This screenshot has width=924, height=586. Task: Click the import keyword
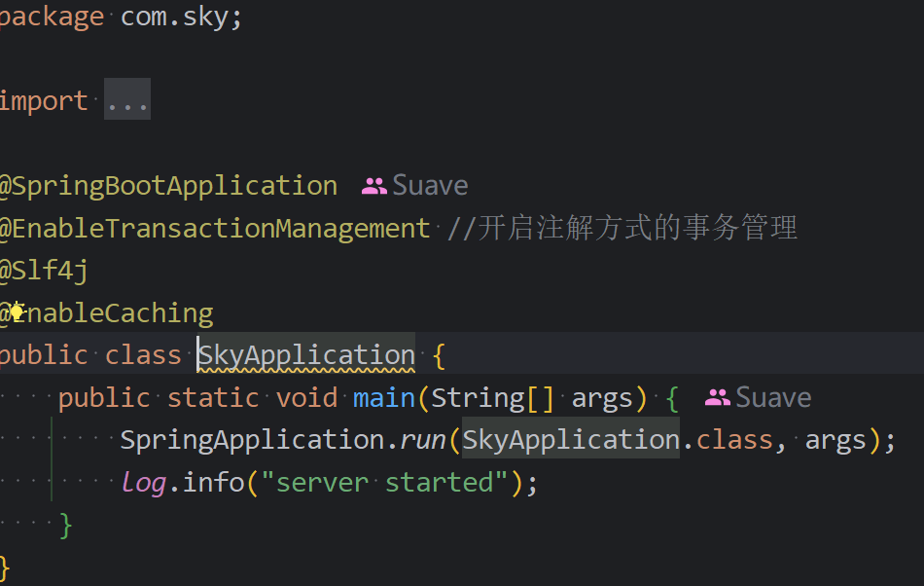click(x=44, y=101)
